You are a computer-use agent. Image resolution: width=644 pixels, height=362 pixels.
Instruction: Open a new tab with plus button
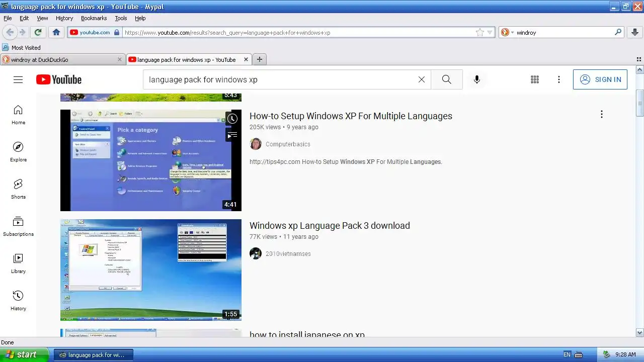click(260, 59)
